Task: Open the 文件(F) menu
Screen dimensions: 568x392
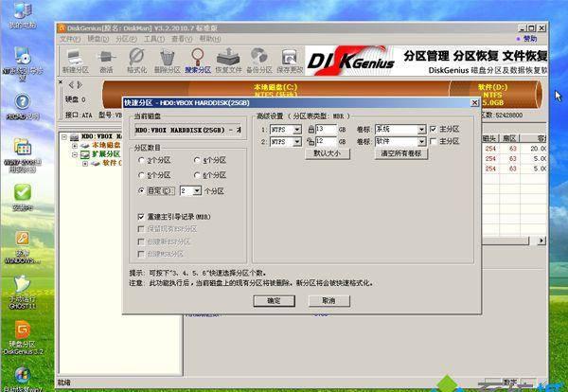Action: (x=70, y=39)
